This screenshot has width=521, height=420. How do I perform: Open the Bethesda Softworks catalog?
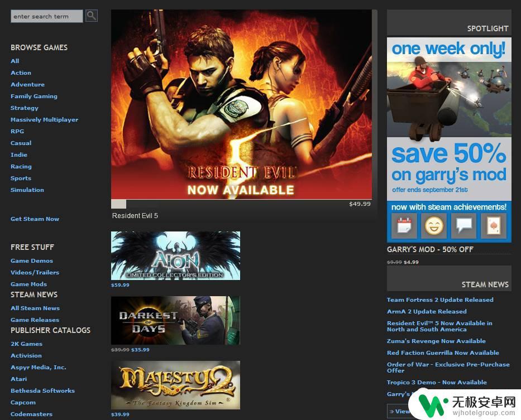[43, 390]
